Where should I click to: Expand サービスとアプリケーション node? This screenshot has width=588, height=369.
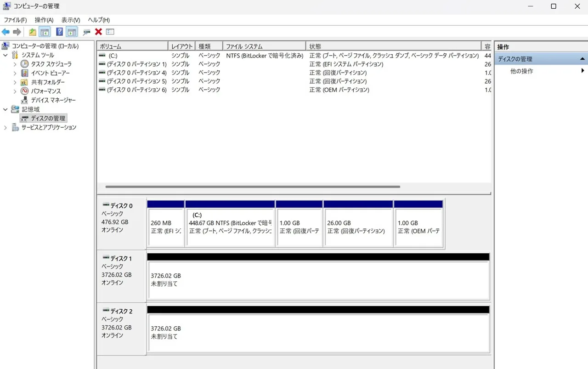point(6,127)
